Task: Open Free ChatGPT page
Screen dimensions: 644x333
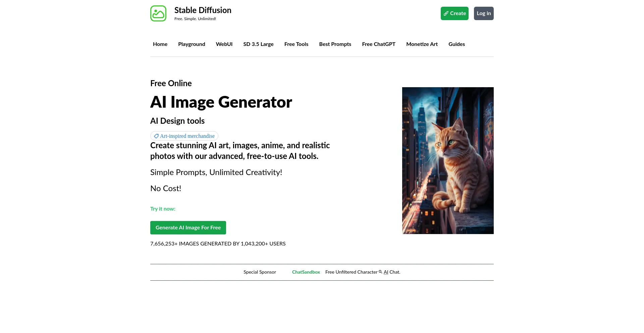Action: click(x=378, y=44)
